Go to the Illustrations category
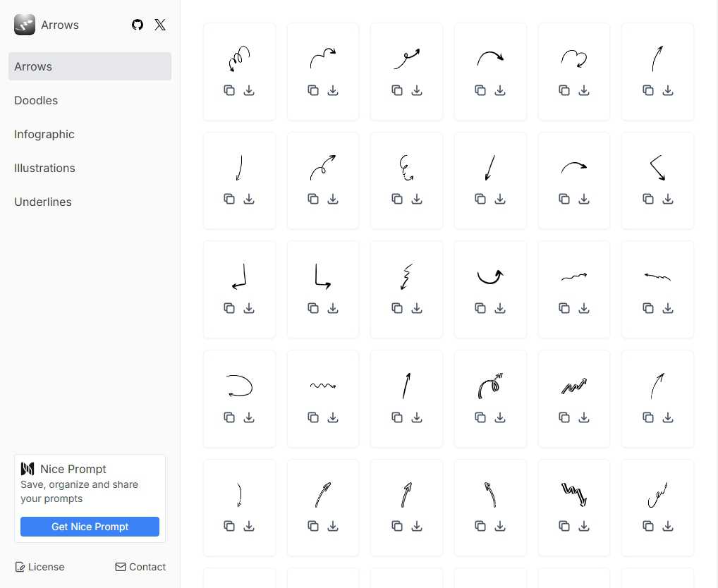This screenshot has height=588, width=718. (44, 168)
